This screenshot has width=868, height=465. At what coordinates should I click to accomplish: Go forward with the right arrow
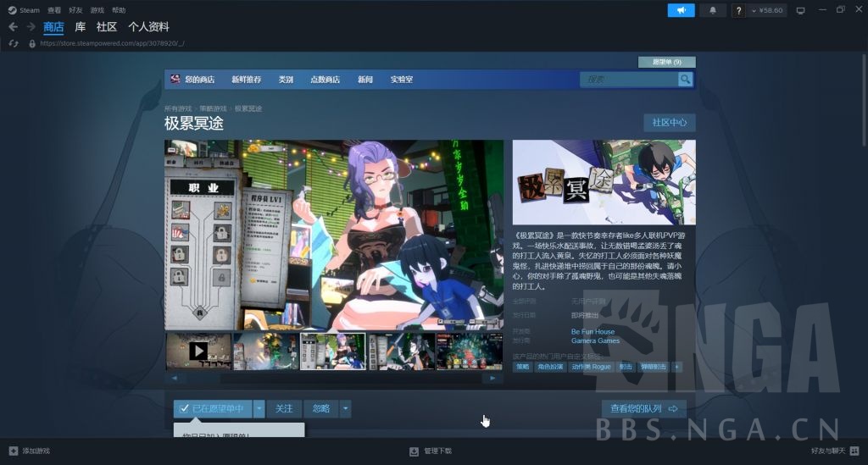coord(31,26)
